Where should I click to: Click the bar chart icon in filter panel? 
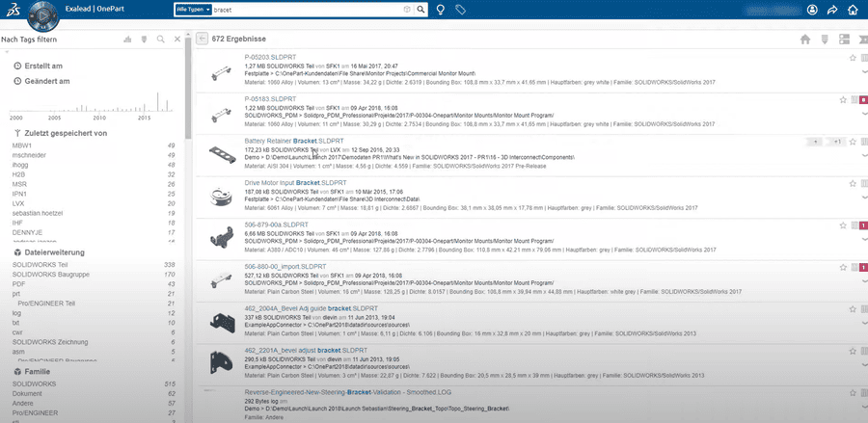(x=126, y=40)
